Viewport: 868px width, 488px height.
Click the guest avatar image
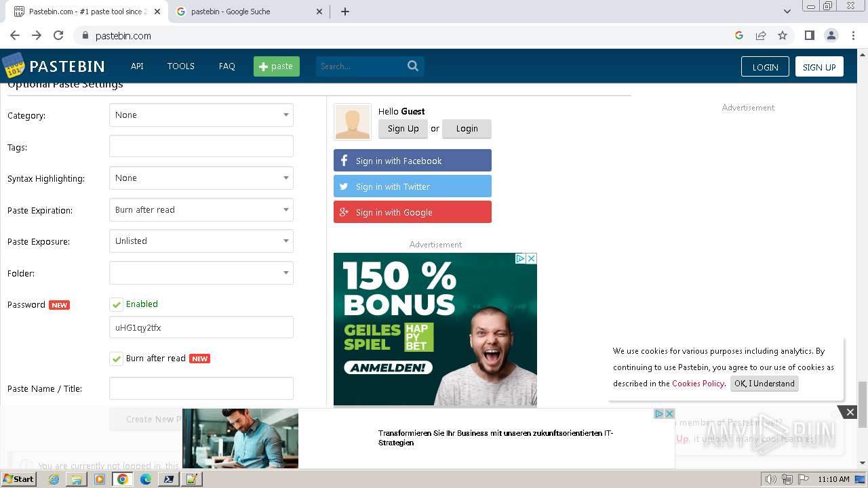[353, 122]
